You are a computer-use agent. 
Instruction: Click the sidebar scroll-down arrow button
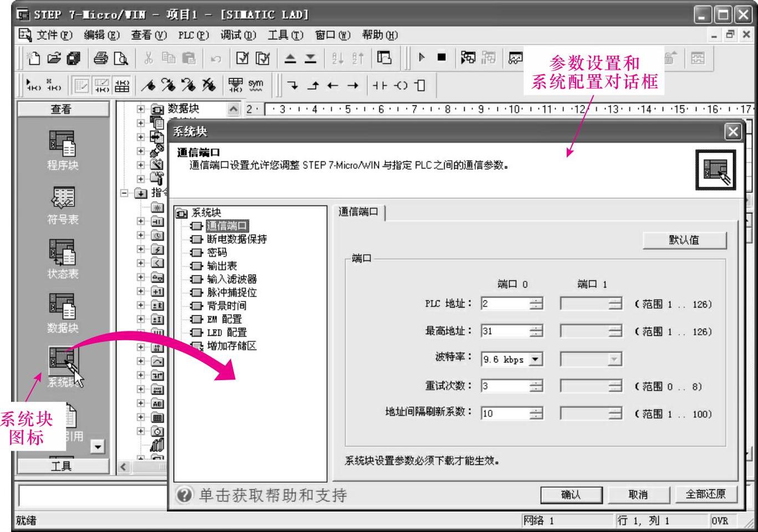pos(98,446)
